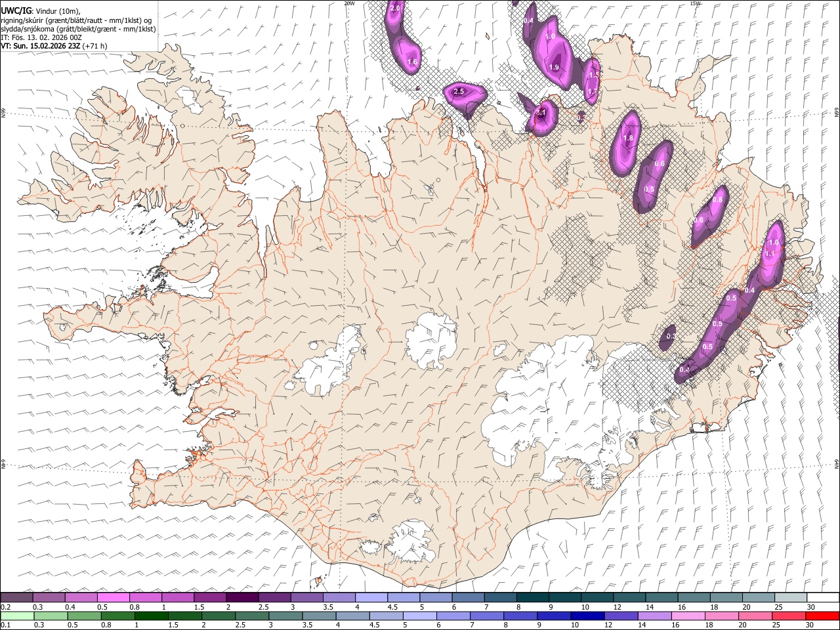Viewport: 840px width, 630px height.
Task: Click the lower legend swatch between 10 and 12
Action: pyautogui.click(x=587, y=616)
